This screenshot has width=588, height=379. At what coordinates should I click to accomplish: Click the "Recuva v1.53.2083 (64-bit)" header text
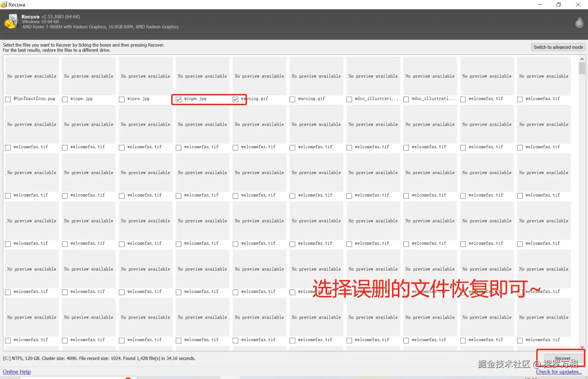[50, 16]
